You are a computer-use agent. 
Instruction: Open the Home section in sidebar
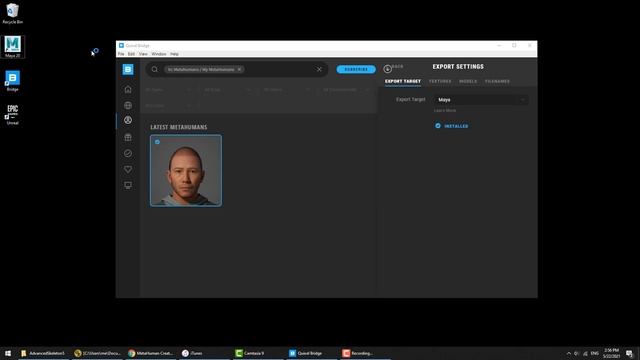click(128, 89)
